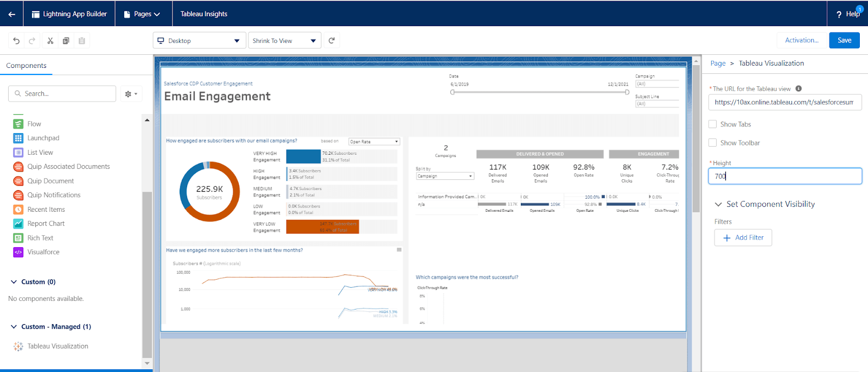Click the Paste clipboard icon
The image size is (868, 372).
coord(82,41)
